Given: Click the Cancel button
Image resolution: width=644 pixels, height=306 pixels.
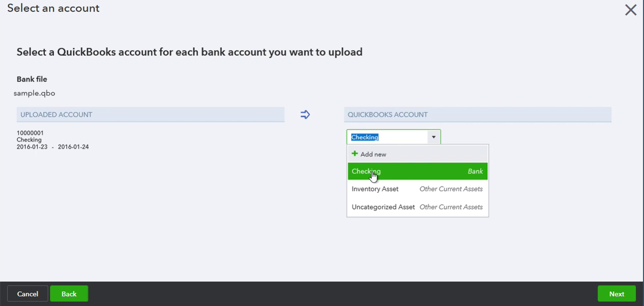Looking at the screenshot, I should [x=27, y=294].
